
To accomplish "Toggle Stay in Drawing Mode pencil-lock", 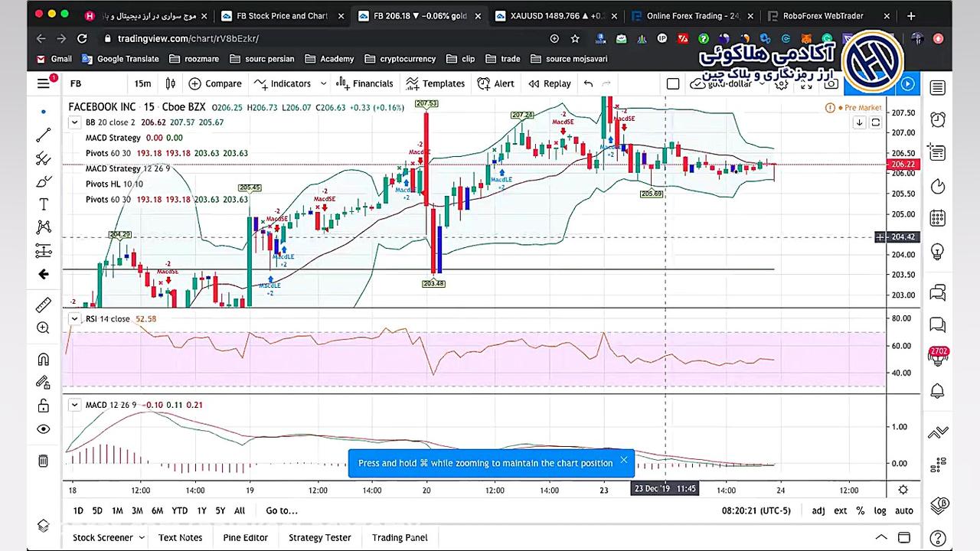I will [44, 383].
